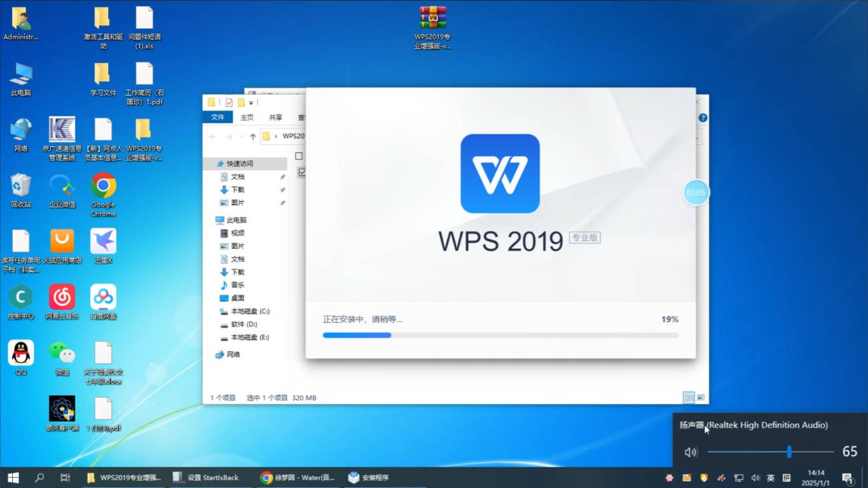Adjust the volume slider at 65
The height and width of the screenshot is (488, 868).
point(790,452)
